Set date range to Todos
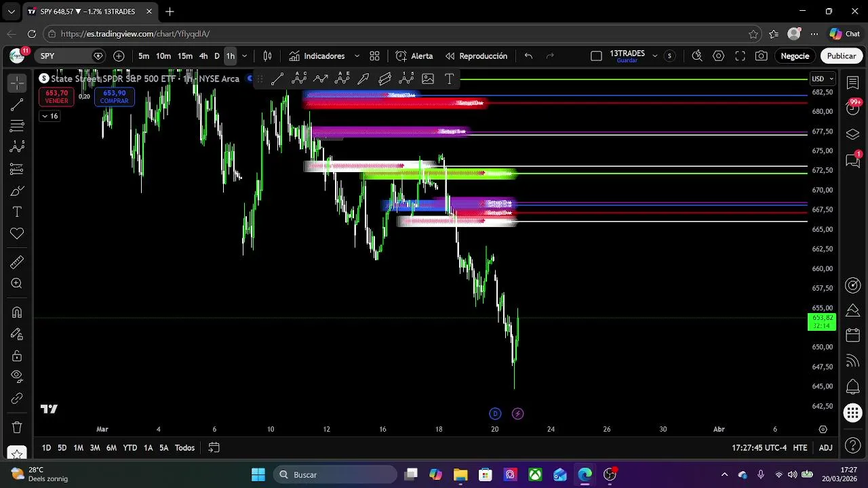This screenshot has height=488, width=868. [x=184, y=448]
